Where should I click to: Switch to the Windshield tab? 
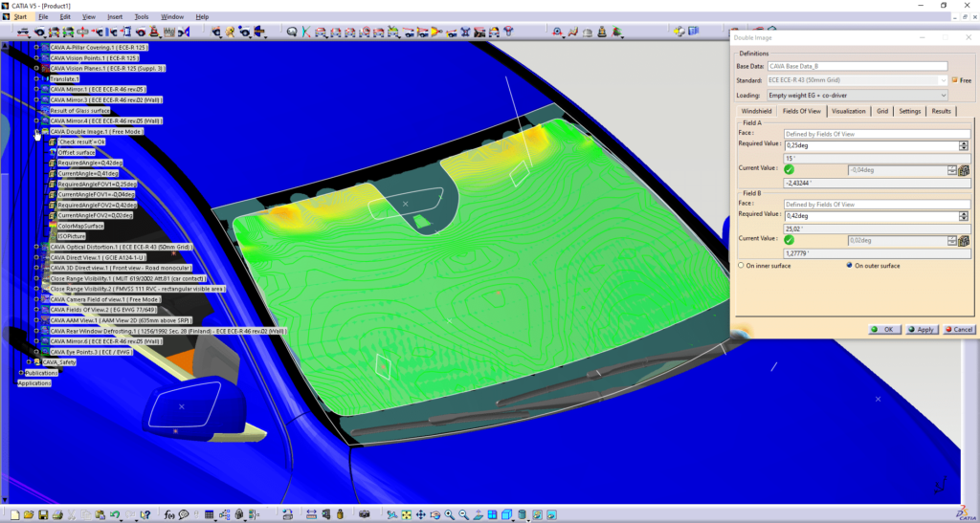[x=756, y=111]
